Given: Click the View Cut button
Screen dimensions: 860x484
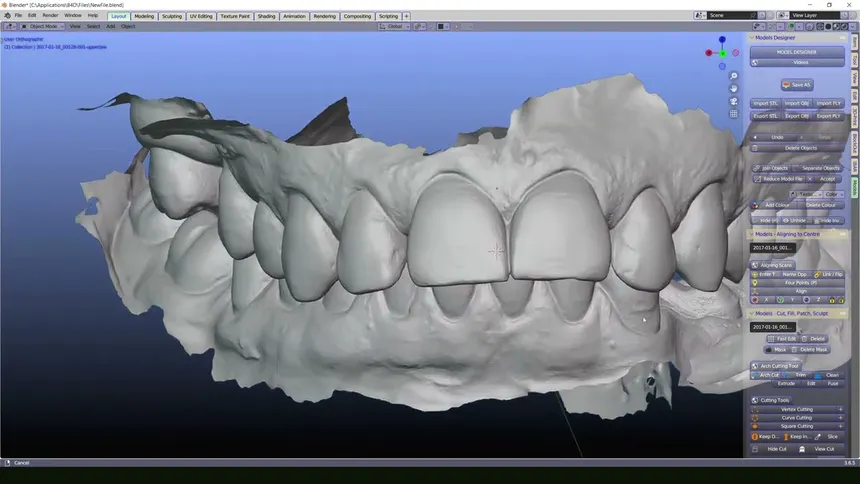Looking at the screenshot, I should (x=823, y=449).
